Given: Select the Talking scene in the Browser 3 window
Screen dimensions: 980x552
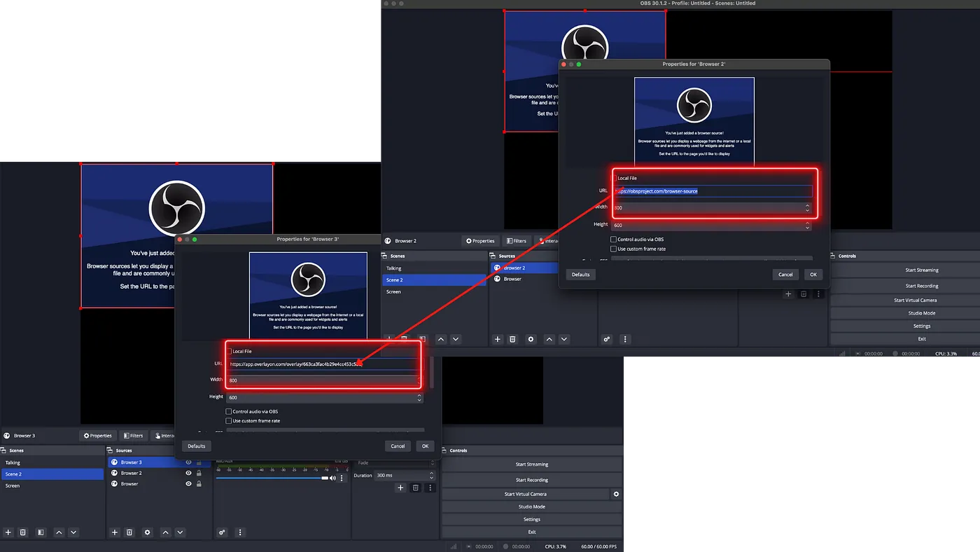Looking at the screenshot, I should [52, 462].
